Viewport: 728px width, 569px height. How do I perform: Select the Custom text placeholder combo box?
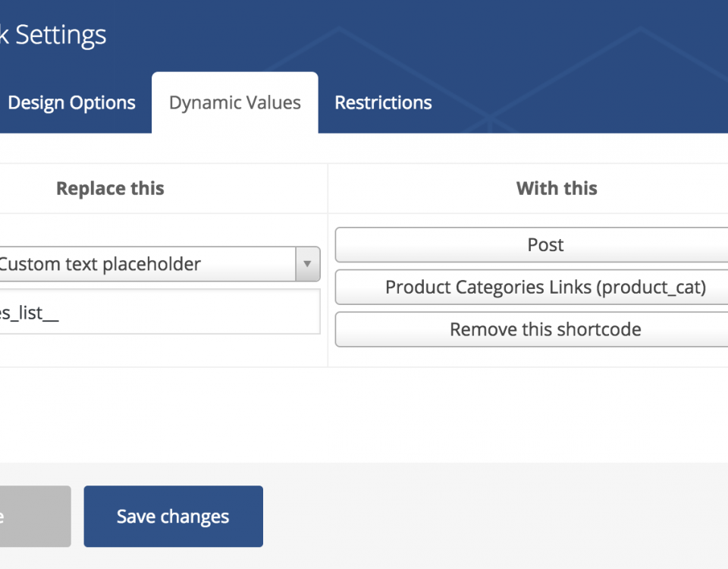coord(160,264)
